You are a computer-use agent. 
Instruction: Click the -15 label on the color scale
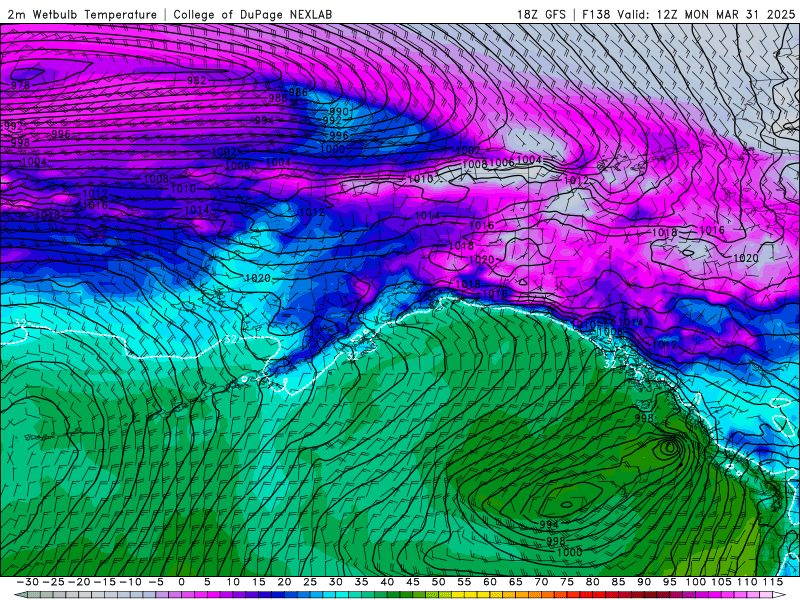104,582
